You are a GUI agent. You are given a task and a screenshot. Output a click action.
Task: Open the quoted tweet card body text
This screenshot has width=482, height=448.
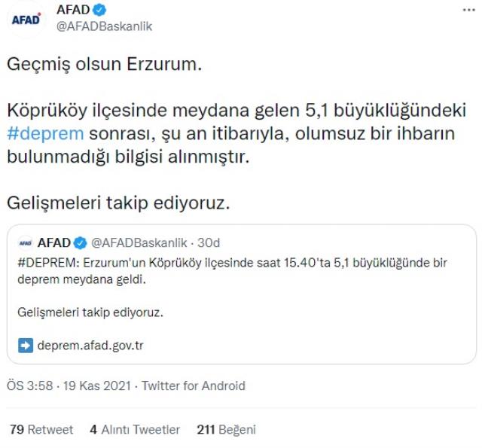click(232, 288)
